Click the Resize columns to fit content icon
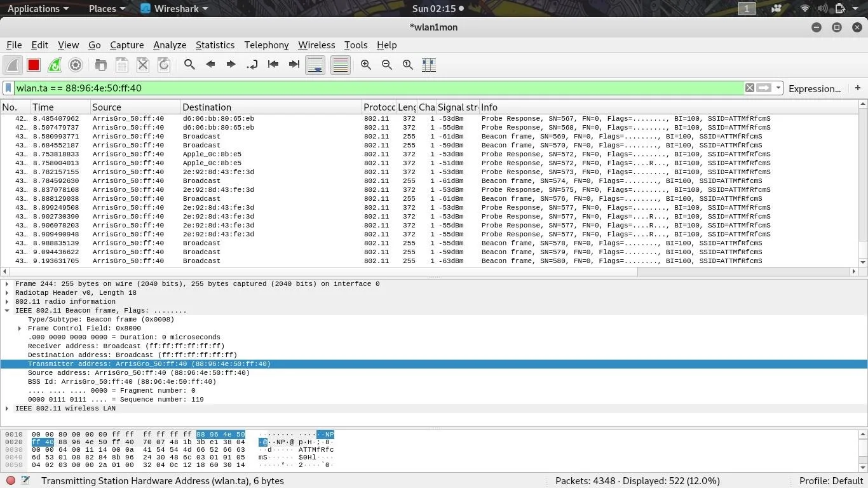Viewport: 868px width, 488px height. (x=429, y=64)
